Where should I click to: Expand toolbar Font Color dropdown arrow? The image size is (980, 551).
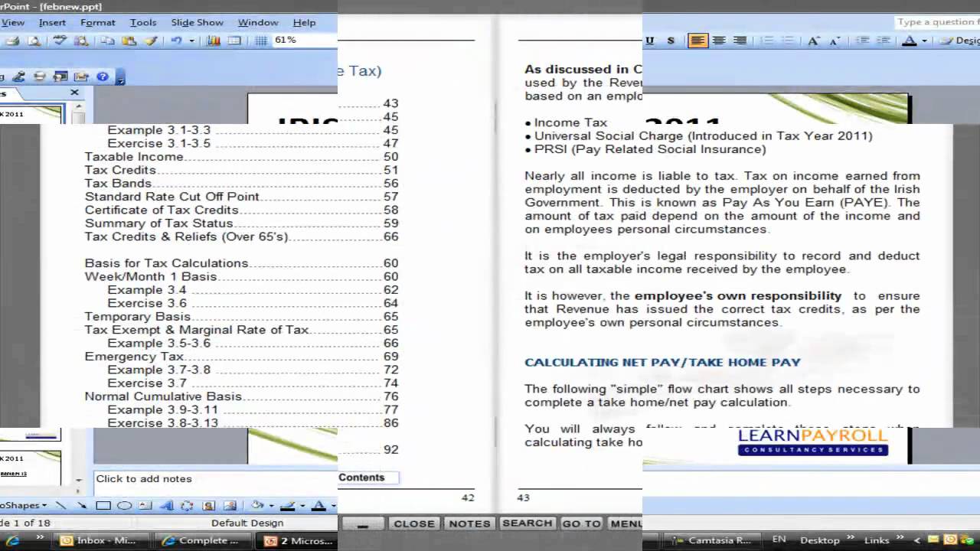(925, 41)
